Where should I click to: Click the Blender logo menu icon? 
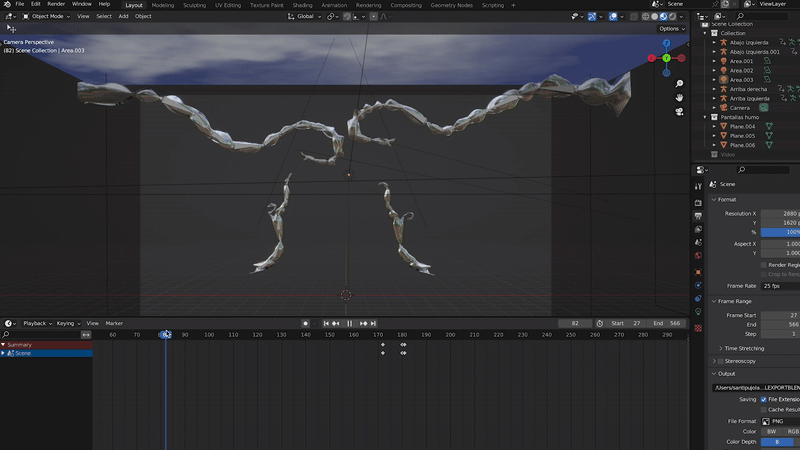(x=7, y=4)
